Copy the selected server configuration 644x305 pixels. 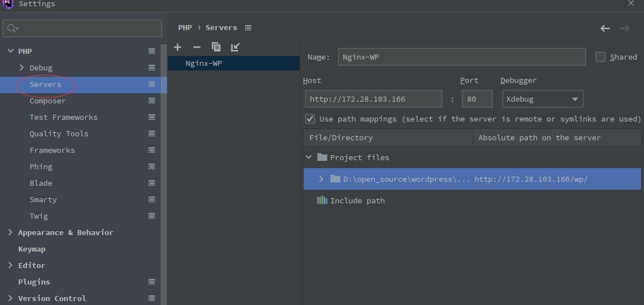[x=216, y=47]
